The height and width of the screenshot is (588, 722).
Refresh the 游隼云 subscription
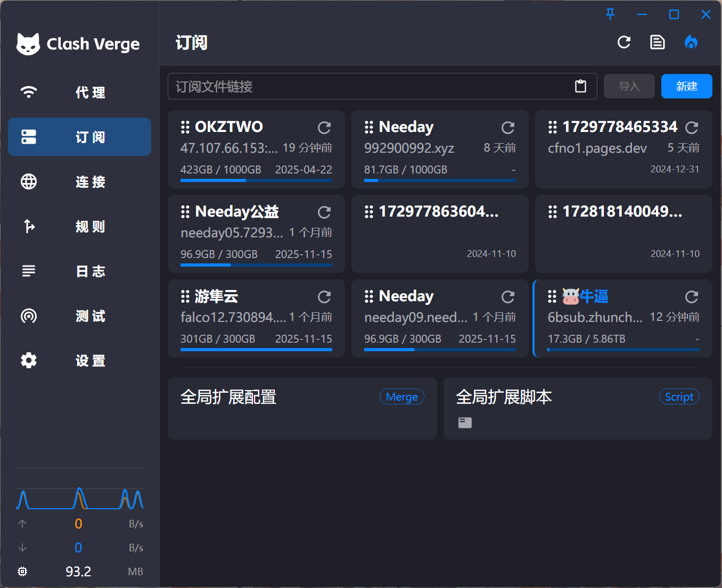324,297
